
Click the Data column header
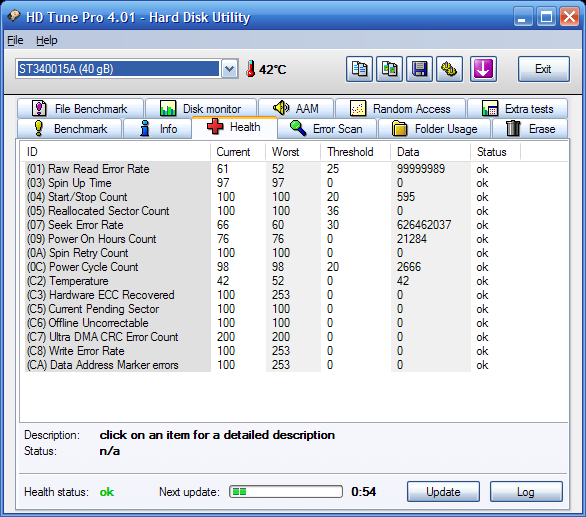431,152
